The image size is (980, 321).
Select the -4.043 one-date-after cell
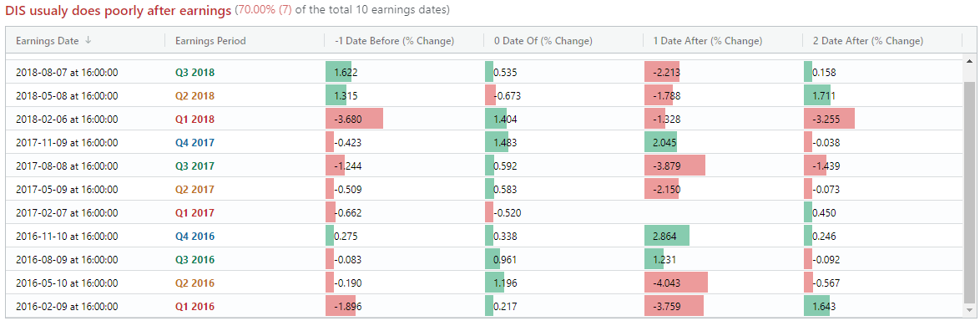723,283
